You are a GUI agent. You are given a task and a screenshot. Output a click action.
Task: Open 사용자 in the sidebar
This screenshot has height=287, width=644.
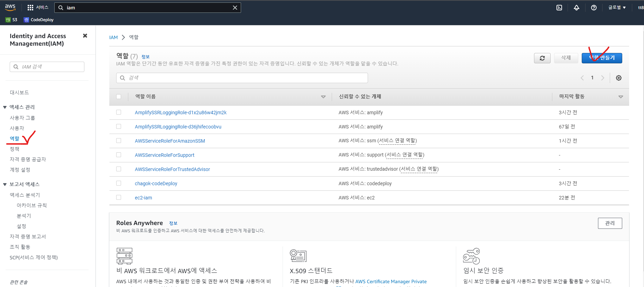(17, 128)
